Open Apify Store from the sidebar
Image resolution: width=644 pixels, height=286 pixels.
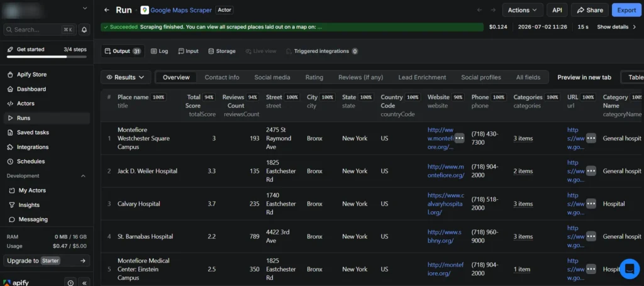[31, 75]
